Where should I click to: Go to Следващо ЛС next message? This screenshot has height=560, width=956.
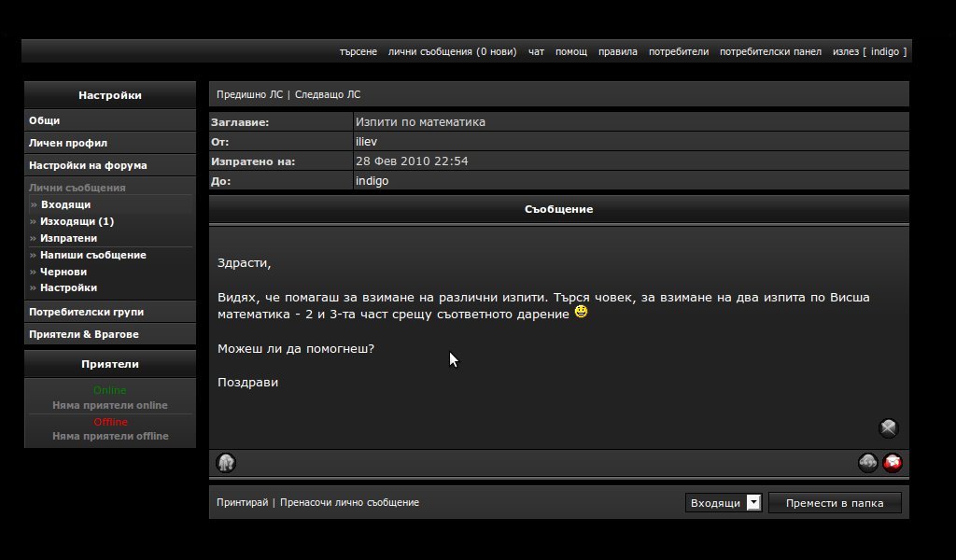(x=328, y=94)
